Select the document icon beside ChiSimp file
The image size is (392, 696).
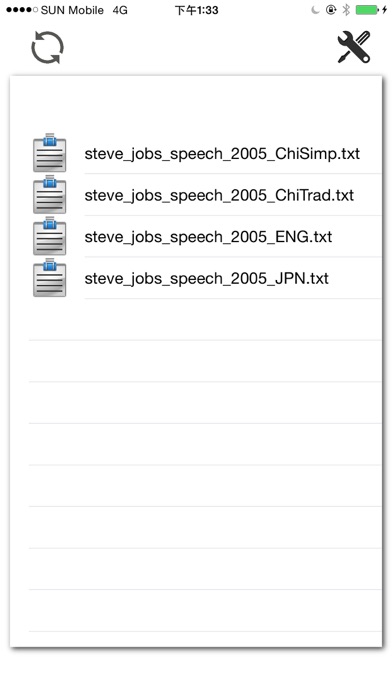click(x=49, y=152)
